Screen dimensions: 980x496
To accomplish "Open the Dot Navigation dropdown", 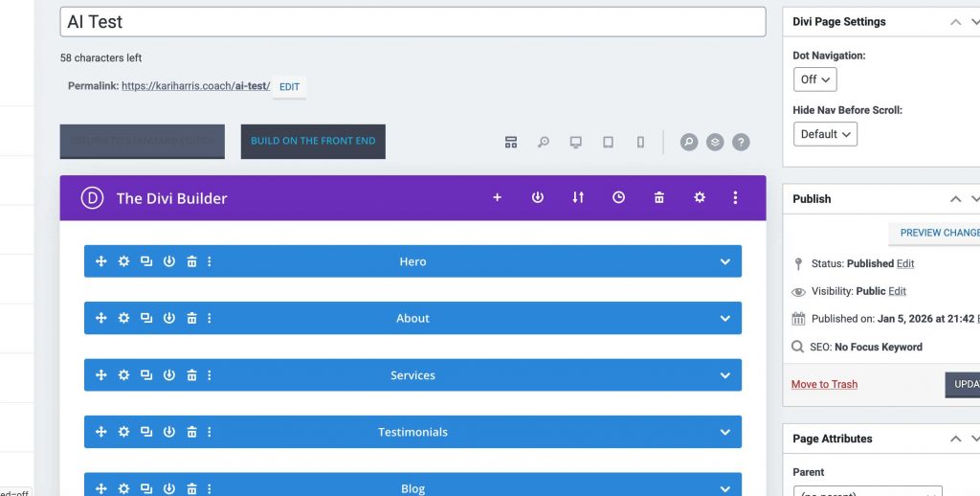I will (814, 79).
